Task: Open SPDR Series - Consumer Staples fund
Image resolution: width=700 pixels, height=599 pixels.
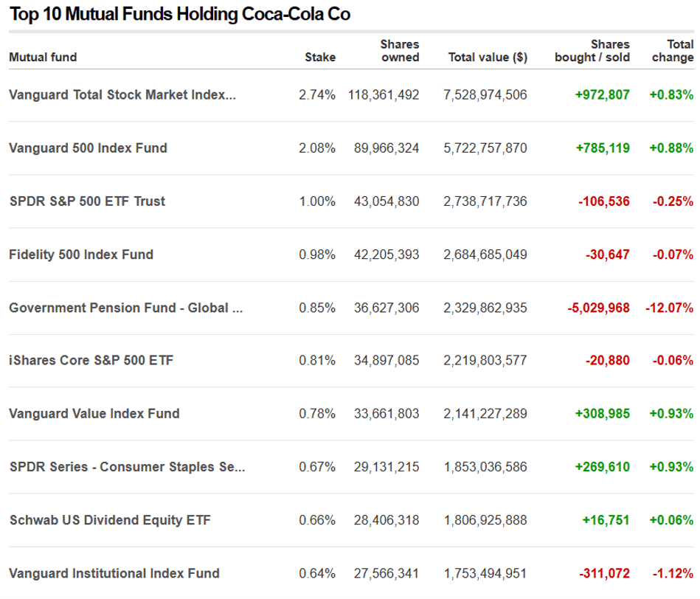Action: (x=127, y=467)
